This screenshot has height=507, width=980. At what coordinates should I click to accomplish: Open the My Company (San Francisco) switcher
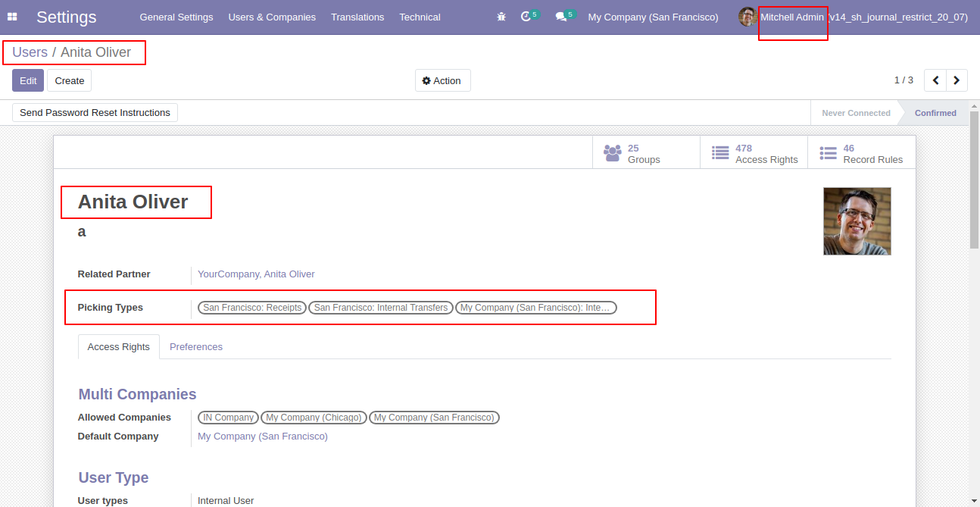[x=653, y=17]
